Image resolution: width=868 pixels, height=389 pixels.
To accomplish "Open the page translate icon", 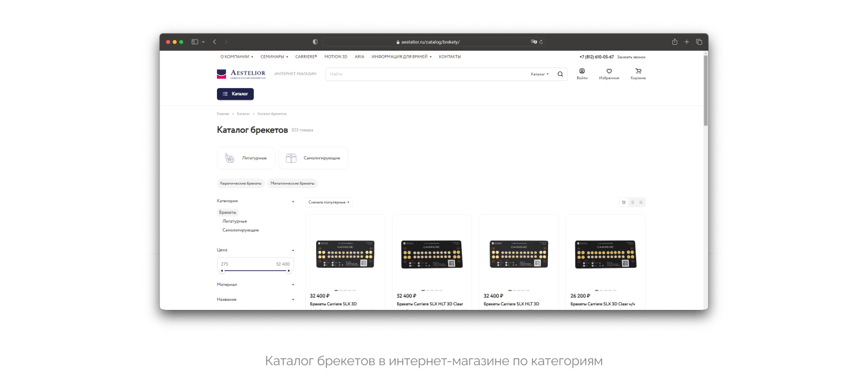I will pyautogui.click(x=534, y=41).
